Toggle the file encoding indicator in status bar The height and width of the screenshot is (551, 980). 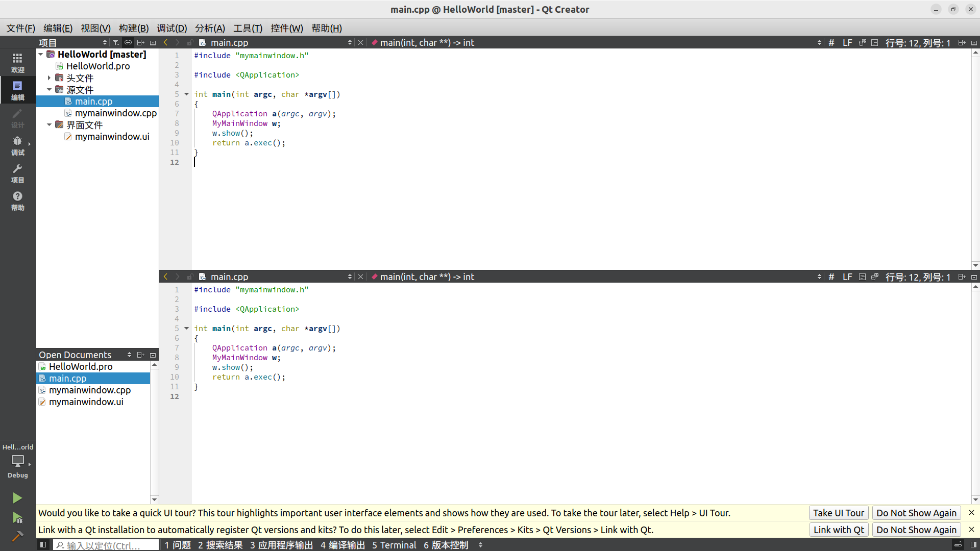click(x=832, y=42)
